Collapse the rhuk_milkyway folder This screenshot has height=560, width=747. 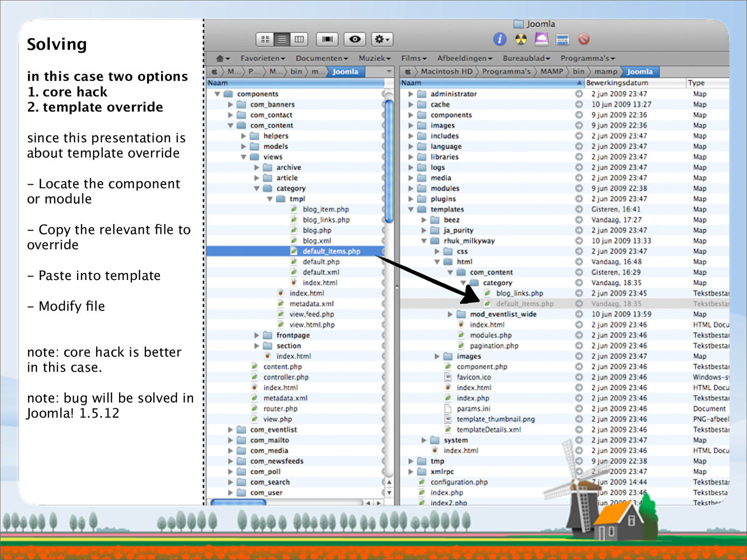point(423,241)
